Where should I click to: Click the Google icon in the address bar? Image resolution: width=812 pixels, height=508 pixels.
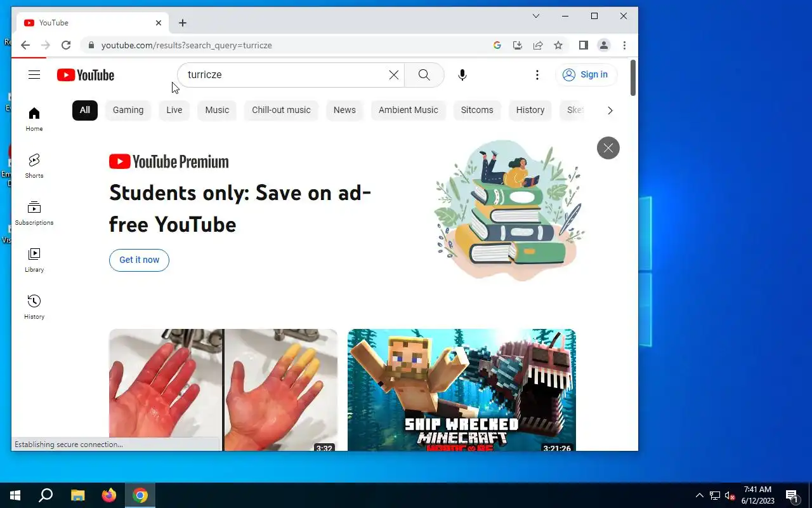(497, 45)
